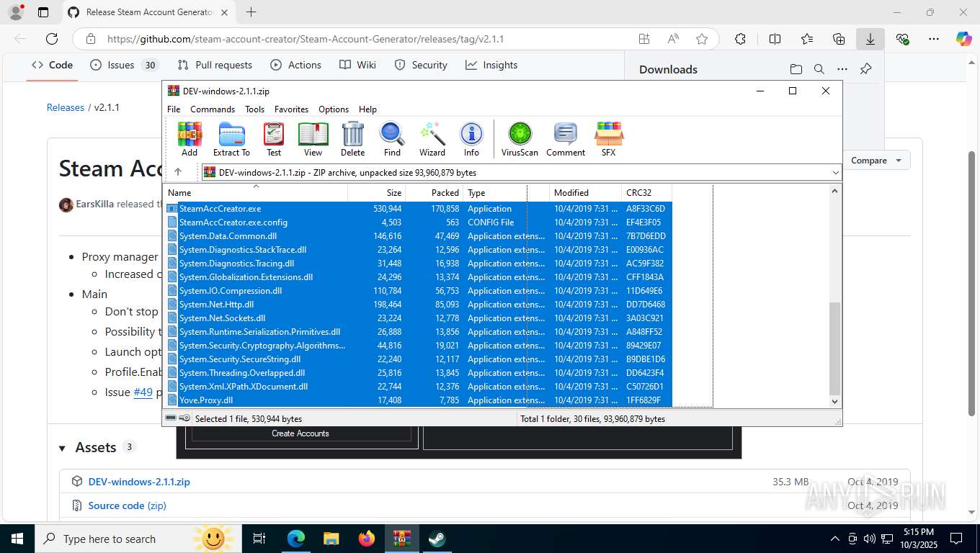
Task: Click the Info toolbar icon
Action: click(x=471, y=139)
